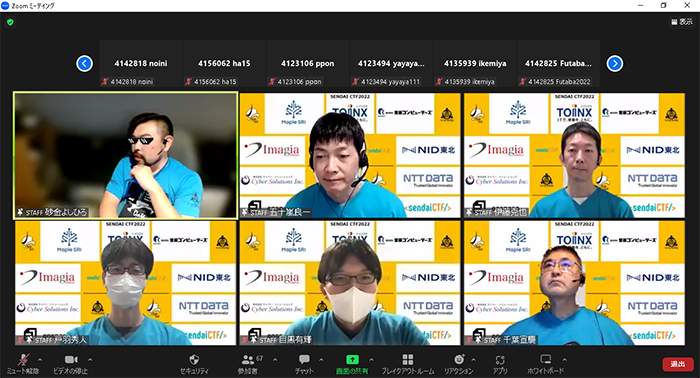
Task: Open ブレイクアウトルーム breakout rooms icon
Action: [x=408, y=359]
